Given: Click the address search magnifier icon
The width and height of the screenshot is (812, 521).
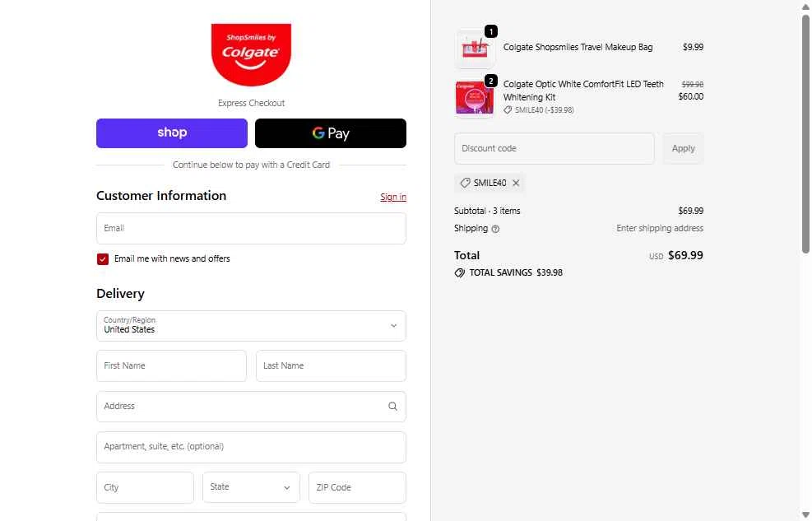Looking at the screenshot, I should point(393,407).
